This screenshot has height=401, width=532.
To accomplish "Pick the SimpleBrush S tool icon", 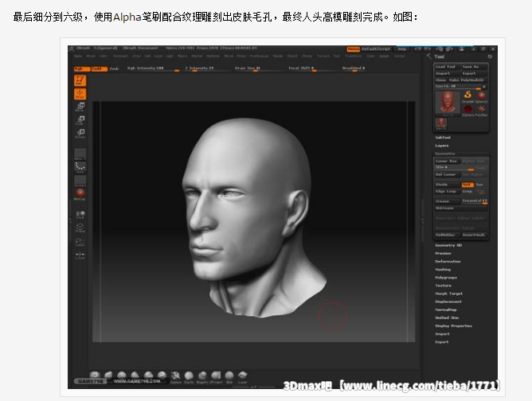I will pyautogui.click(x=467, y=95).
